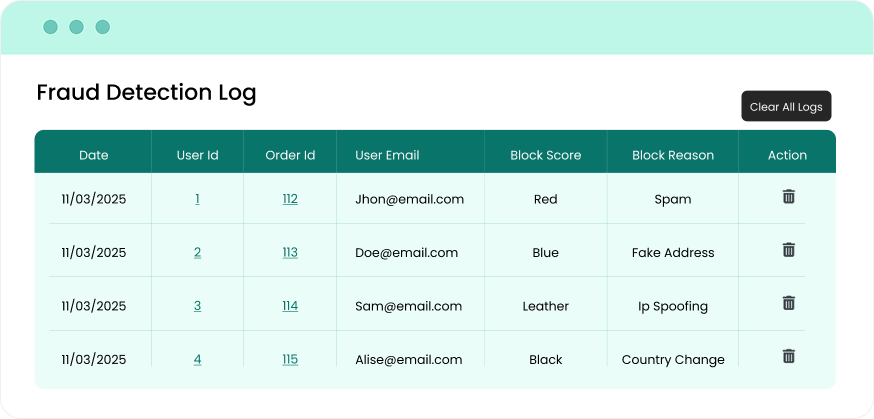
Task: Delete the Jhon@email.com log entry
Action: pyautogui.click(x=788, y=197)
